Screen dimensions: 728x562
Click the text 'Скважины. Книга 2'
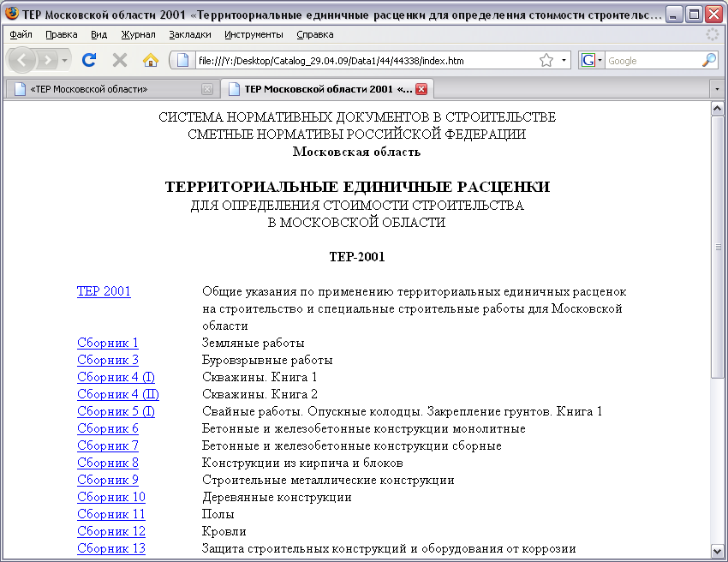click(260, 394)
